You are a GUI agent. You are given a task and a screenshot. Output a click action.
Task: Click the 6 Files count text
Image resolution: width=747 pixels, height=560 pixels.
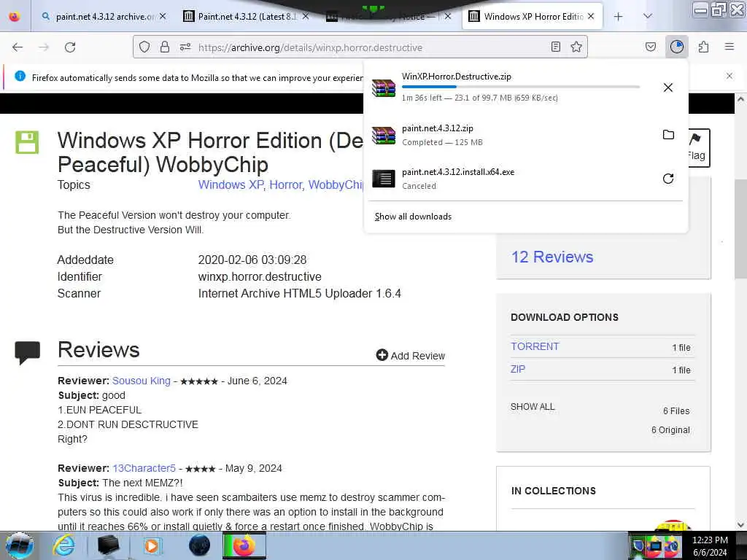click(676, 411)
